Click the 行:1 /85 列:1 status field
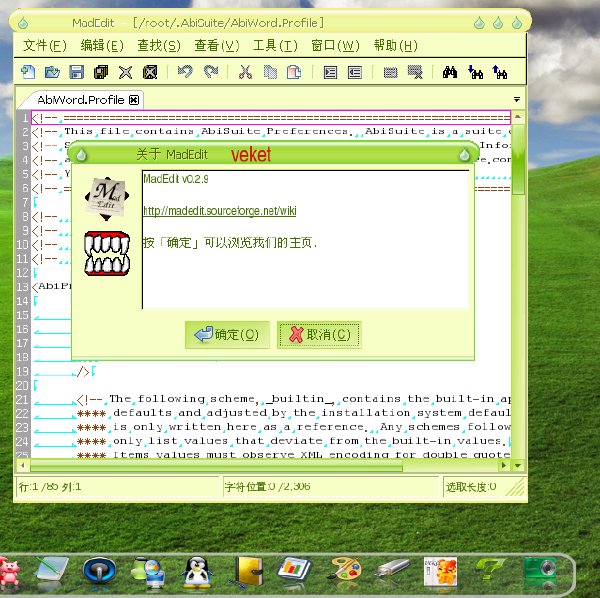Screen dimensions: 600x598 [116, 487]
